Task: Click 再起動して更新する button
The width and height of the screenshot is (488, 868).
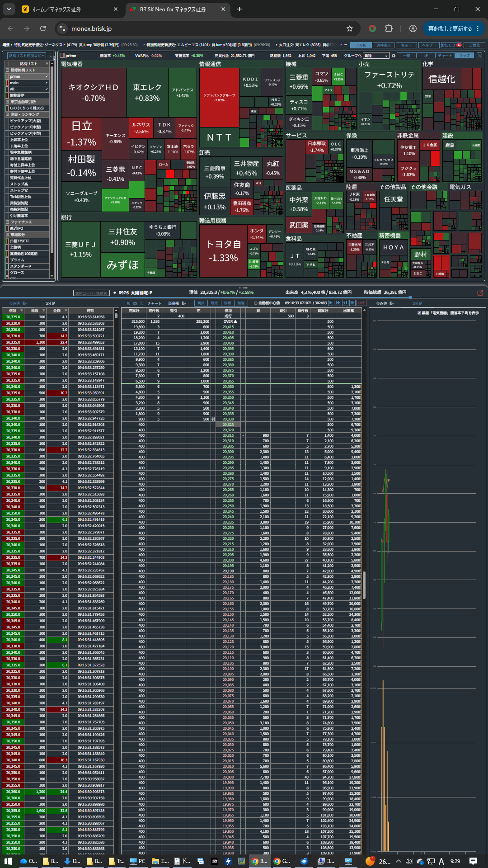Action: tap(453, 28)
